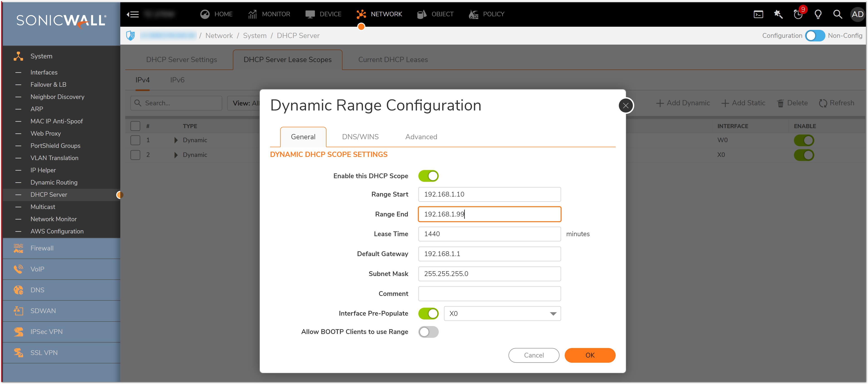Image resolution: width=868 pixels, height=384 pixels.
Task: Toggle enable switch for X0 scope
Action: (804, 155)
